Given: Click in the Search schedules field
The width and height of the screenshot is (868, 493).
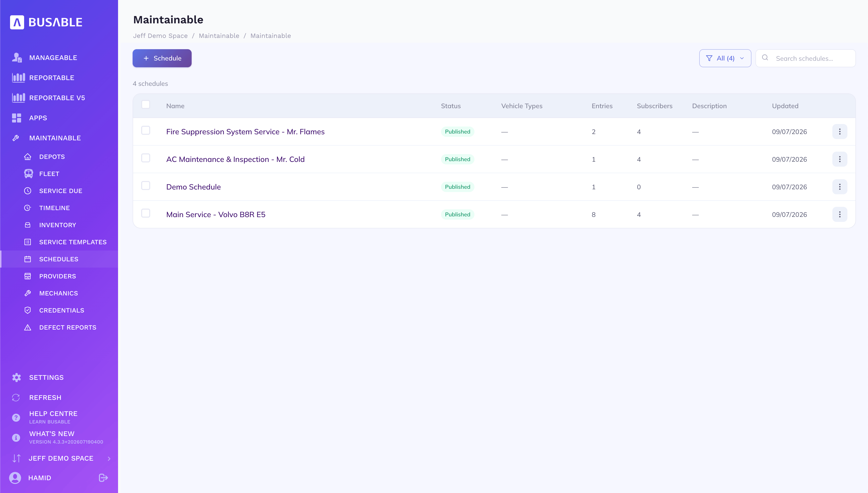Looking at the screenshot, I should pos(806,58).
